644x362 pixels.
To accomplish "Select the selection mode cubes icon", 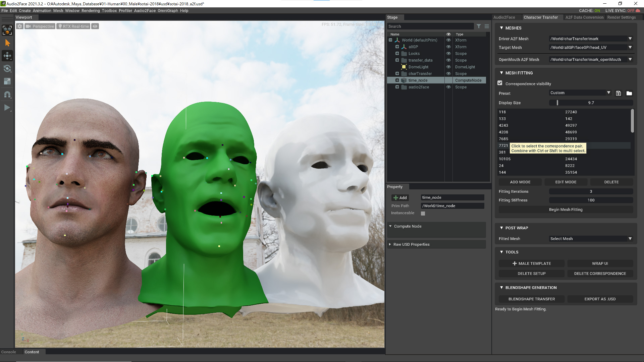I will point(7,30).
